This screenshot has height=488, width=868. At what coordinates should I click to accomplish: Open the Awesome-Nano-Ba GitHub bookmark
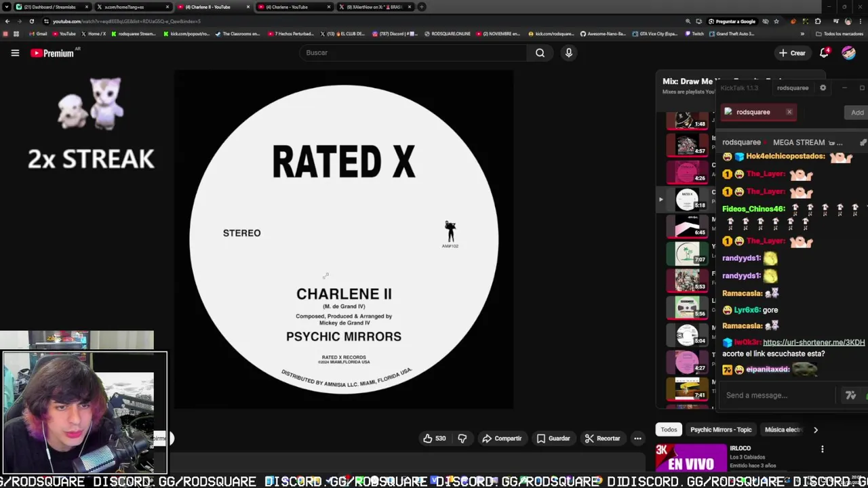pyautogui.click(x=604, y=34)
